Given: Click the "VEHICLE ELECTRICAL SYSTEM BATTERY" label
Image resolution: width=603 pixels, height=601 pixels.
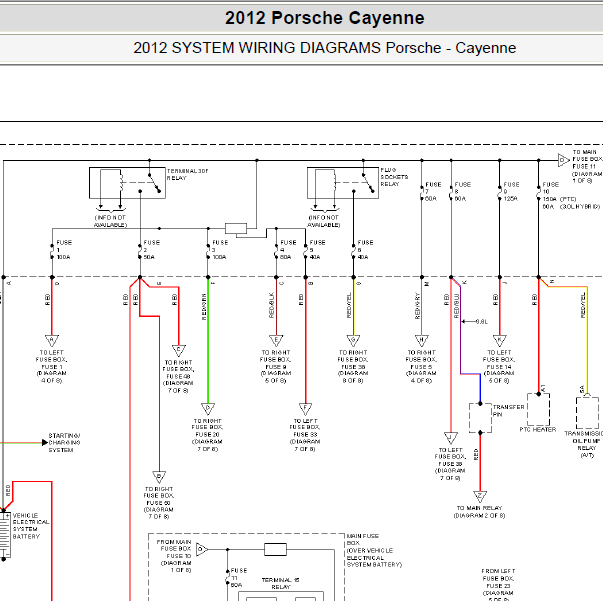Looking at the screenshot, I should point(31,526).
